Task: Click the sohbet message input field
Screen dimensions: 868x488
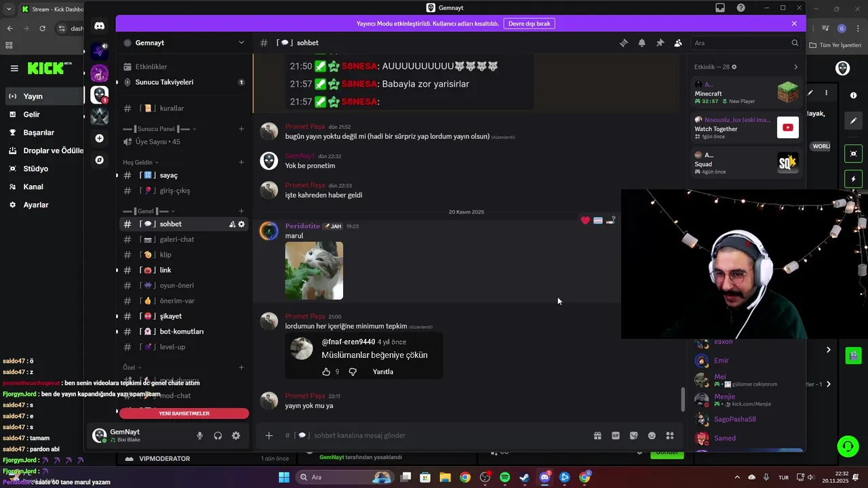Action: (434, 436)
